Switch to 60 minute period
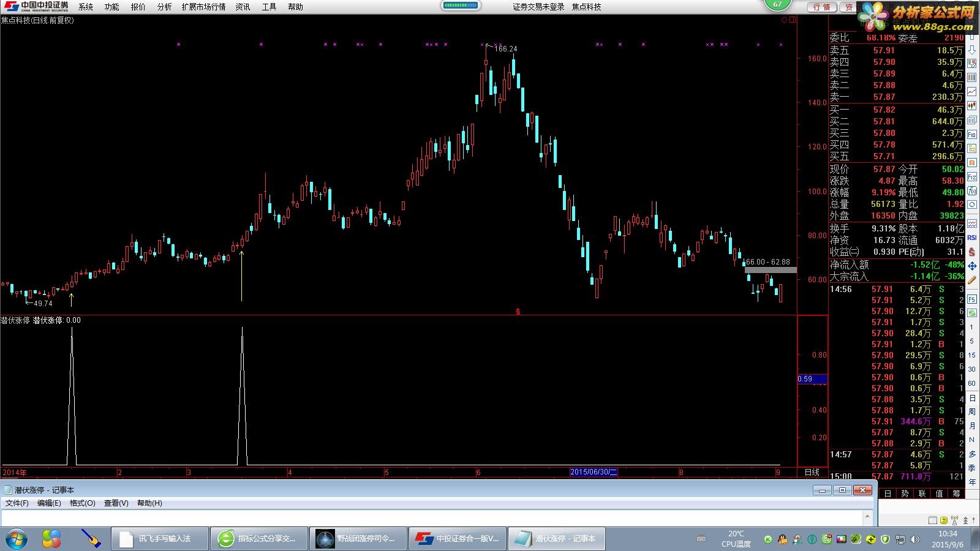980x551 pixels. pyautogui.click(x=971, y=383)
